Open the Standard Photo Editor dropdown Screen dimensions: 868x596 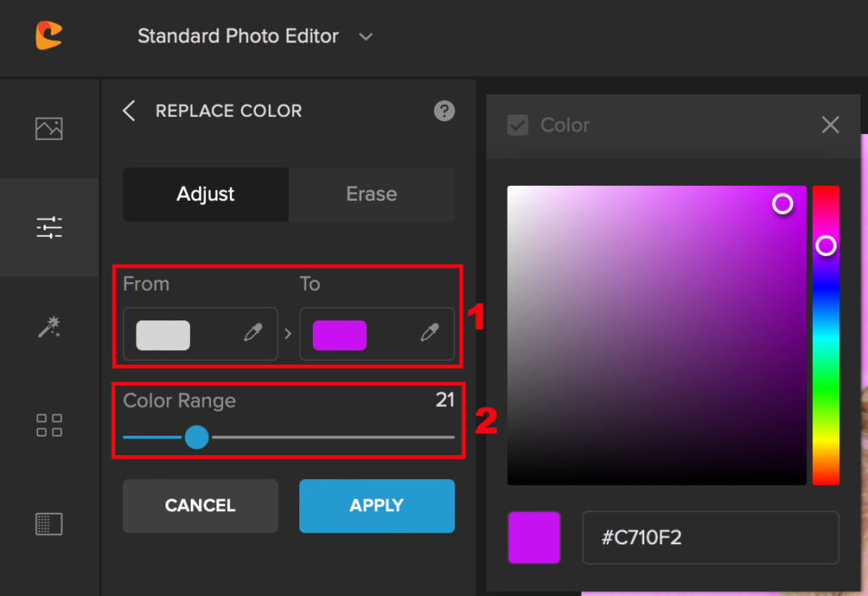coord(255,36)
